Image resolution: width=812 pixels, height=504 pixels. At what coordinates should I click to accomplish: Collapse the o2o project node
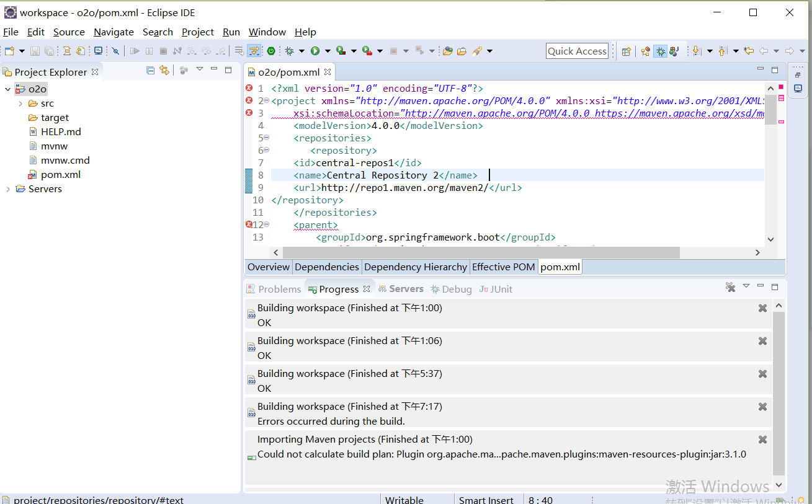tap(7, 89)
